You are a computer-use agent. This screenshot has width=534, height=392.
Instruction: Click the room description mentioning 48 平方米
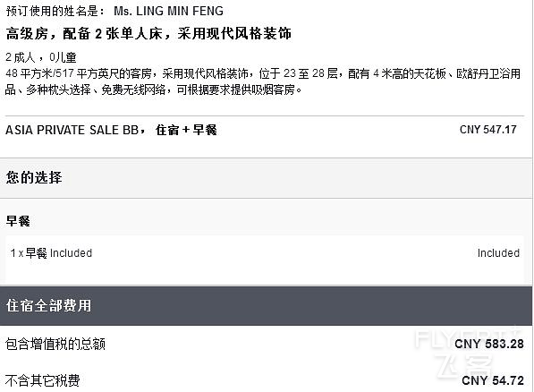click(x=263, y=81)
